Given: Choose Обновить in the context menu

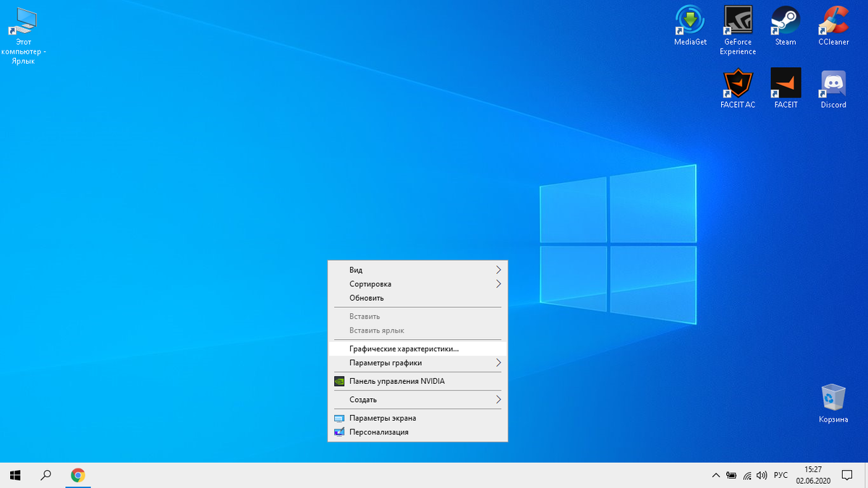Looking at the screenshot, I should (417, 298).
